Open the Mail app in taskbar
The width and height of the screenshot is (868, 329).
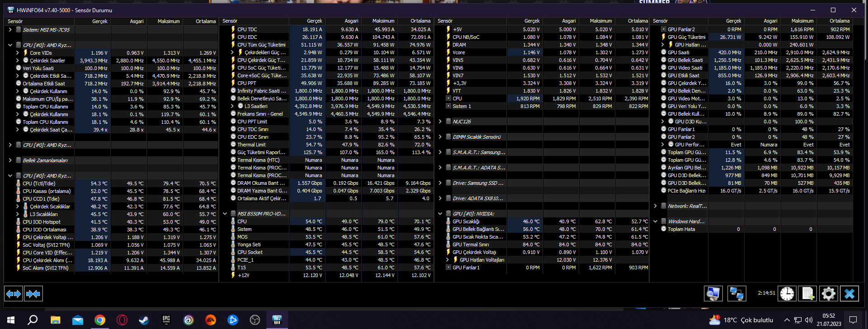click(78, 320)
